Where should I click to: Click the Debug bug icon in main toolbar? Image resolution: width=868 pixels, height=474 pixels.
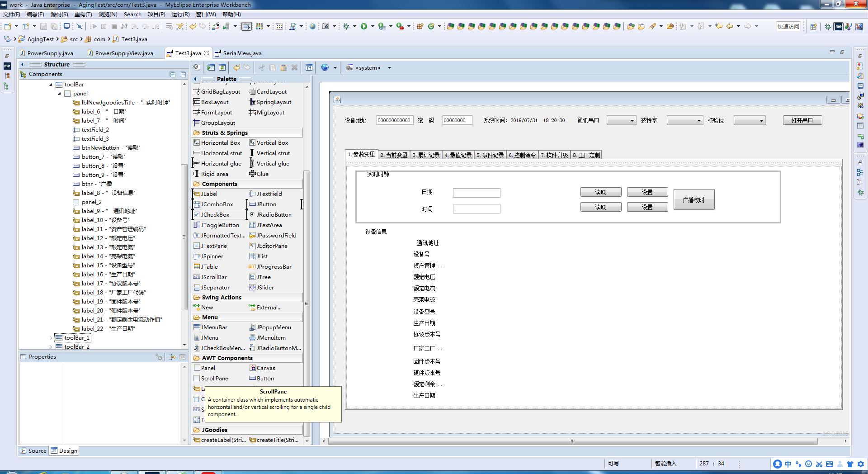point(346,27)
